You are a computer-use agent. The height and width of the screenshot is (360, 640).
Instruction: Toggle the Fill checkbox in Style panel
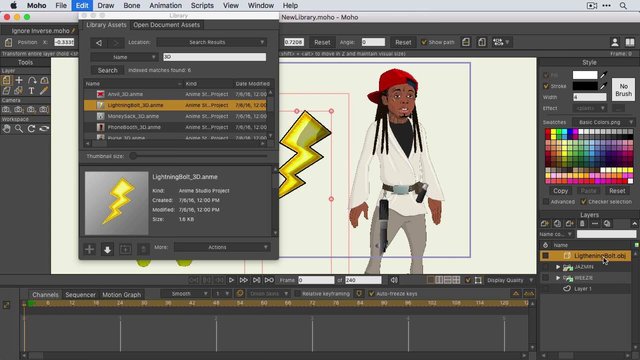tap(546, 75)
